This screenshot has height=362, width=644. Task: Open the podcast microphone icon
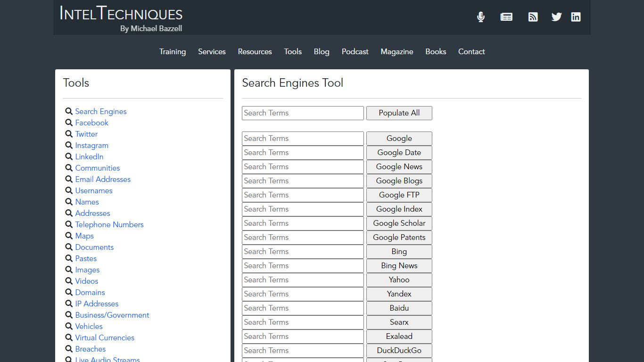tap(481, 17)
